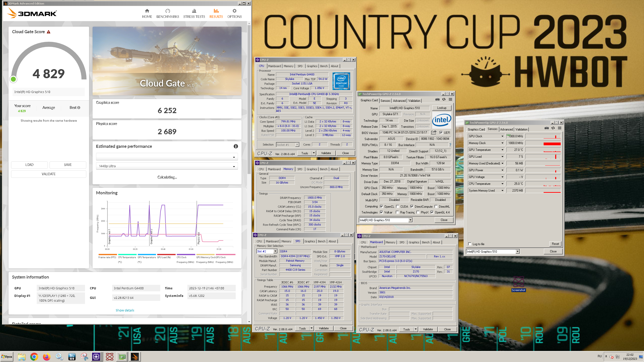Open the empty game selection dropdown
The height and width of the screenshot is (362, 644).
(x=167, y=157)
